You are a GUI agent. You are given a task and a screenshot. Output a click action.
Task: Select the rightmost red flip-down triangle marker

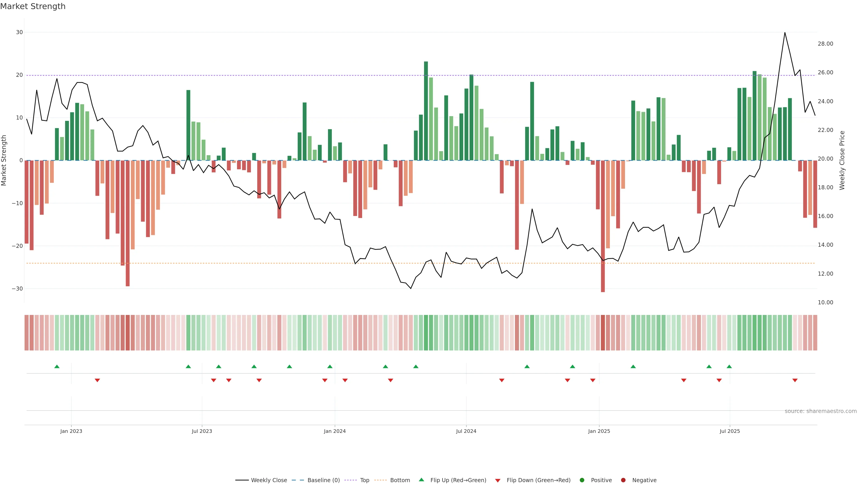(x=795, y=380)
